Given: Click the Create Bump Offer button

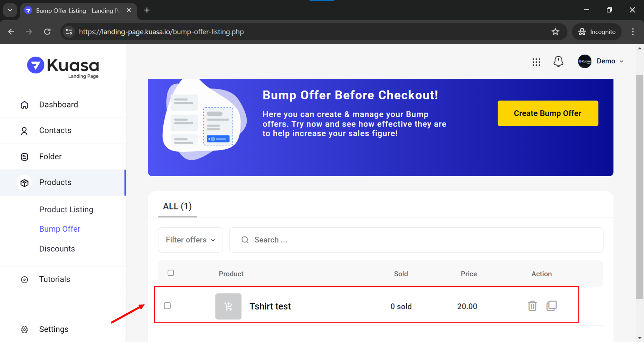Looking at the screenshot, I should click(x=547, y=113).
